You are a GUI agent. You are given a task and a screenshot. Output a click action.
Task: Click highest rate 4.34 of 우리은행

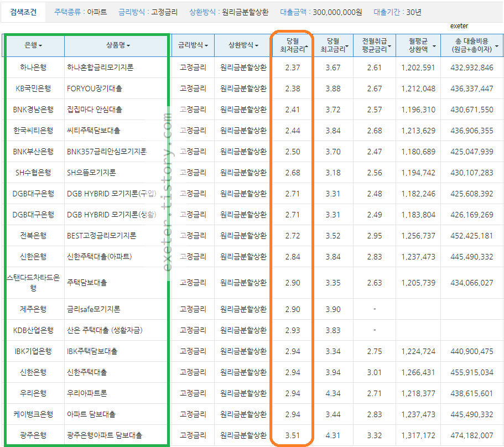333,394
